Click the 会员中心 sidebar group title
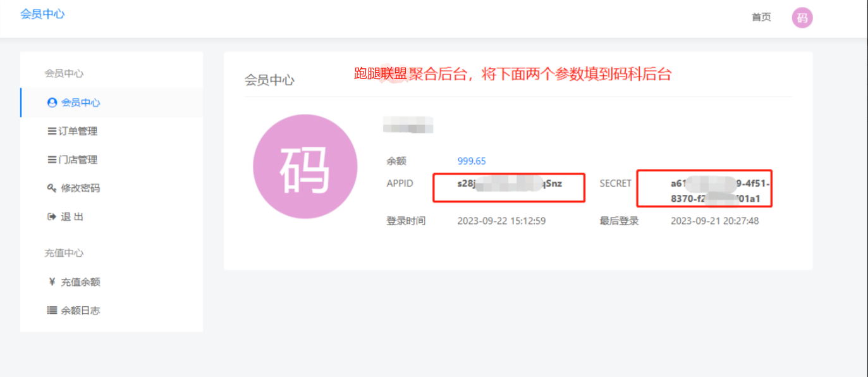 tap(64, 73)
